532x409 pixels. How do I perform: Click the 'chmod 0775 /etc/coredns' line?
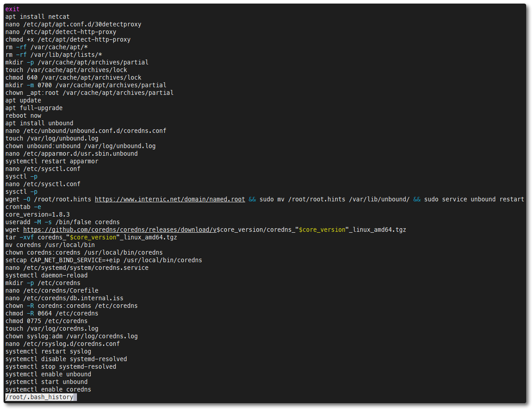point(47,321)
